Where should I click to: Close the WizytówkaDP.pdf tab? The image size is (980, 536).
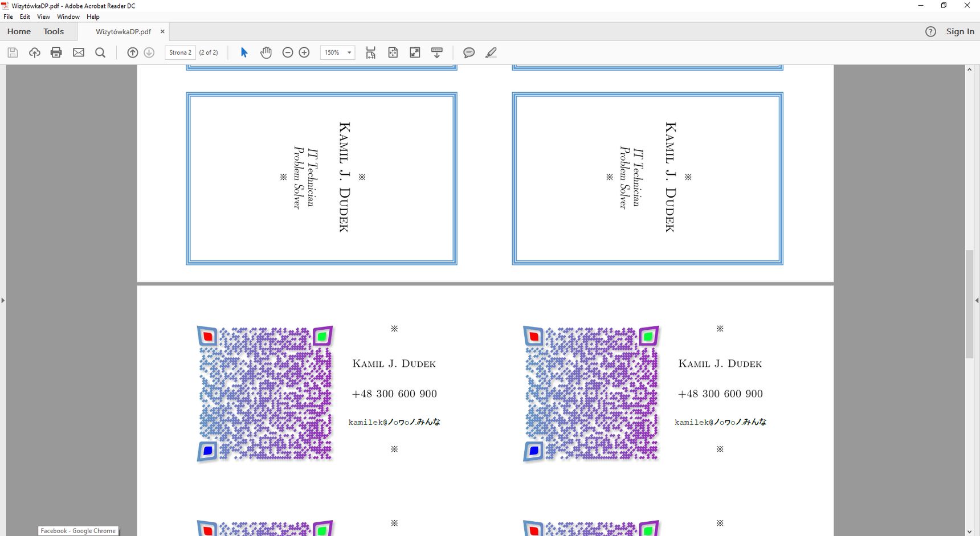[x=162, y=31]
